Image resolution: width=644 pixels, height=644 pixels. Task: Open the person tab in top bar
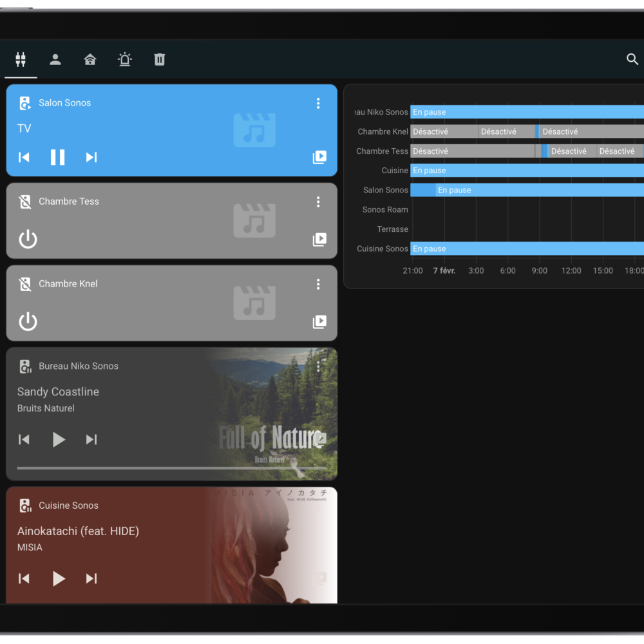coord(55,59)
